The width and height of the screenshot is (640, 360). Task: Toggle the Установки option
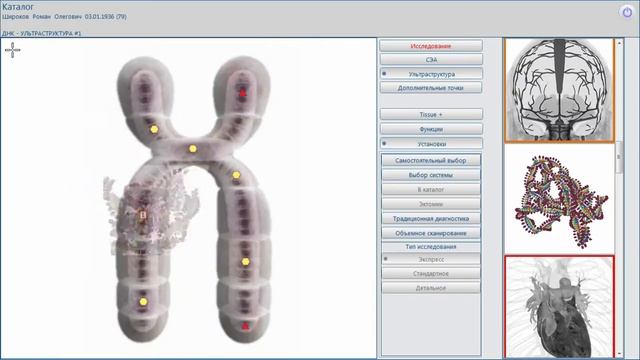tap(431, 144)
